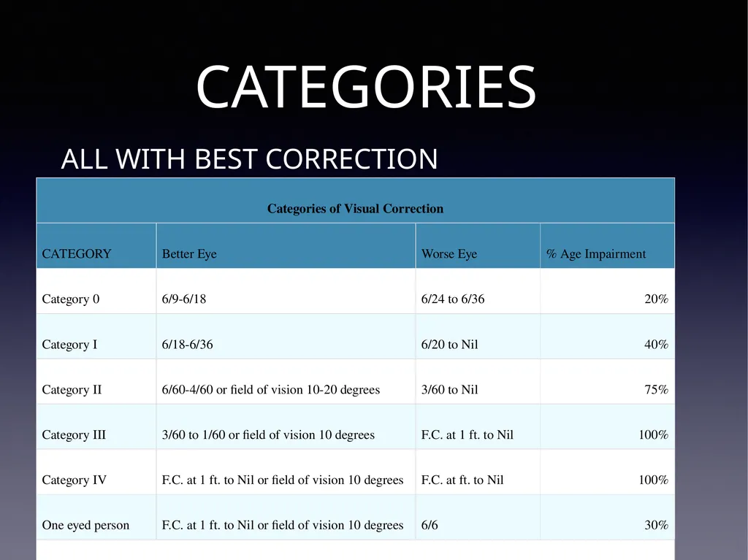Select the "Category II" row label
748x560 pixels.
[72, 390]
